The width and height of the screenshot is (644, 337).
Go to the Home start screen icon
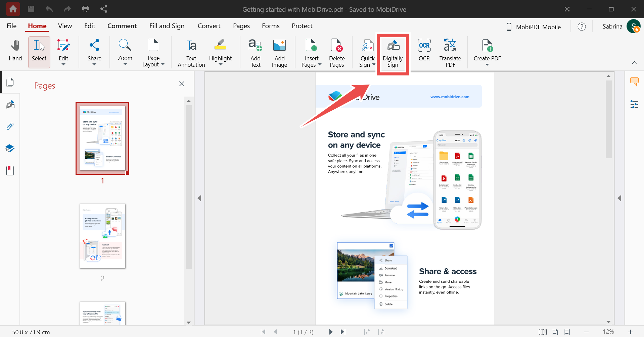(x=13, y=9)
